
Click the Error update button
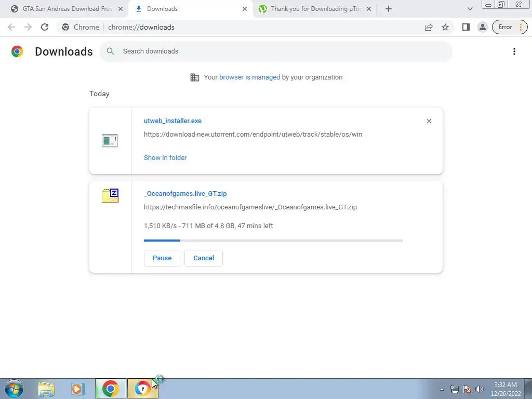pyautogui.click(x=510, y=27)
